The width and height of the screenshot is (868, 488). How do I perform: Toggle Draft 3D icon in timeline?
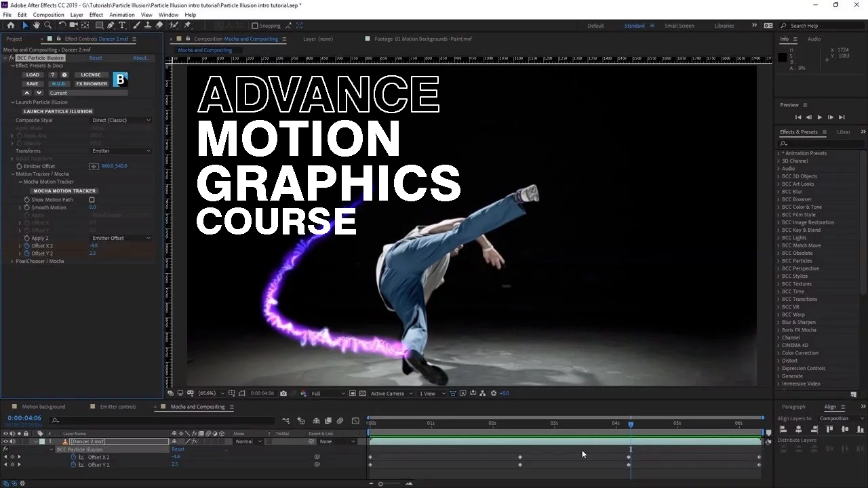[x=301, y=421]
